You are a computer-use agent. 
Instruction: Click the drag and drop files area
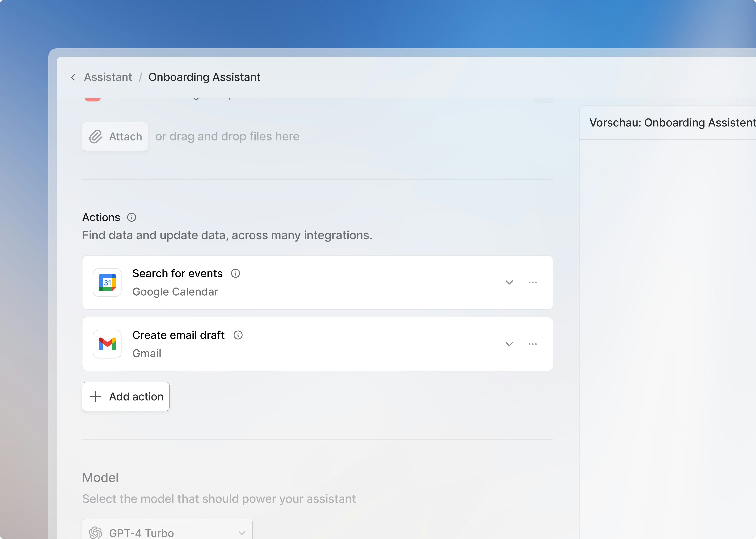227,136
